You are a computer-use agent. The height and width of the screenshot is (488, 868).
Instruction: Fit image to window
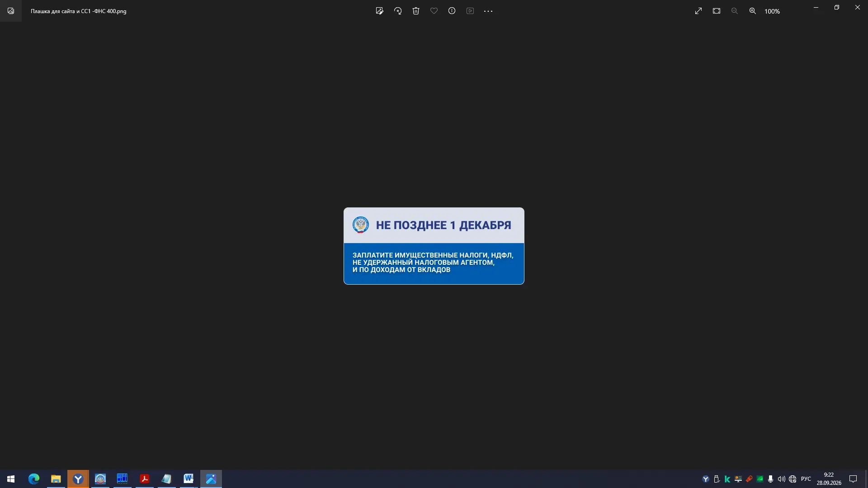point(717,11)
